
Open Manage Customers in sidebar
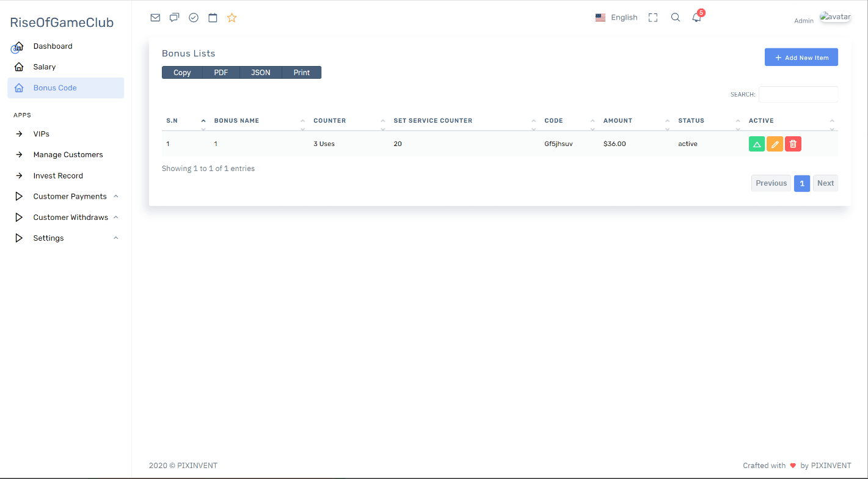(68, 155)
